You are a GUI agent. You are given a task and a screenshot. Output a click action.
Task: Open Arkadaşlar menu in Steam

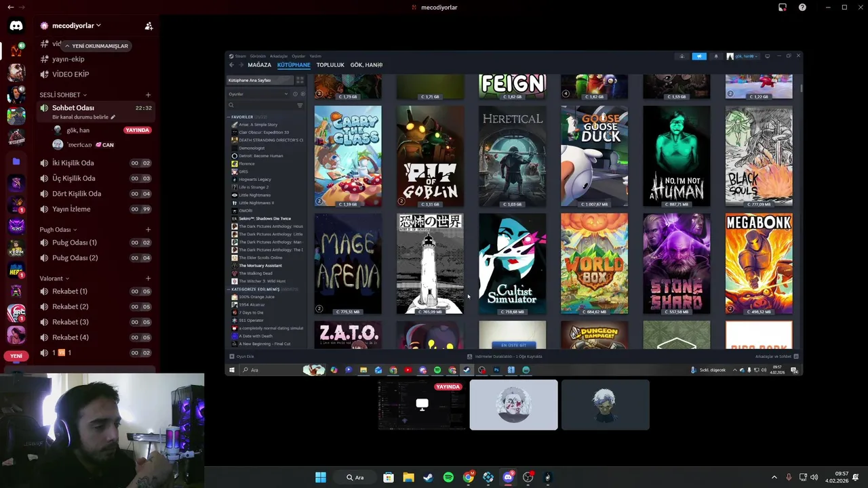pos(279,56)
